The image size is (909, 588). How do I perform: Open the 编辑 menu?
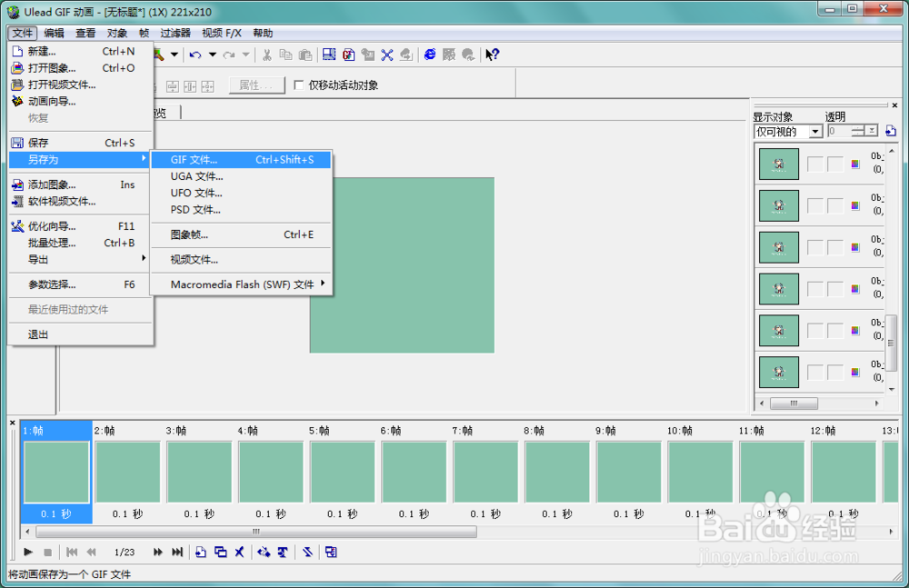tap(55, 33)
